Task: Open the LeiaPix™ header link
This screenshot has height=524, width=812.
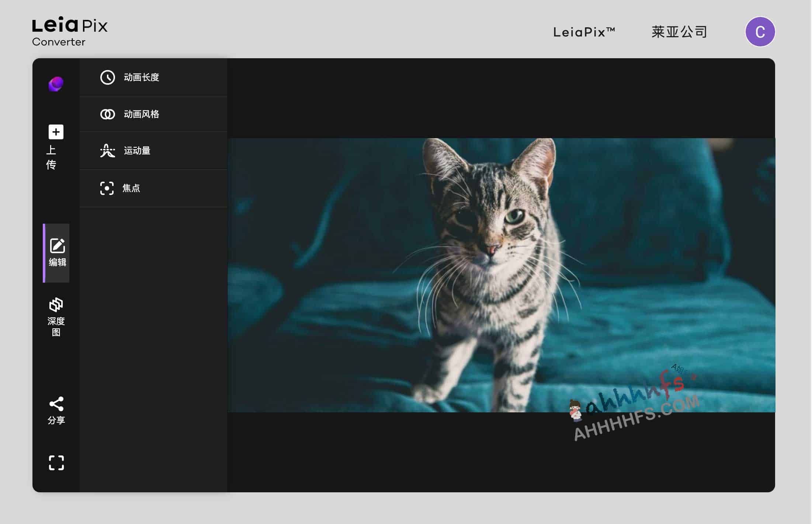Action: [x=584, y=32]
